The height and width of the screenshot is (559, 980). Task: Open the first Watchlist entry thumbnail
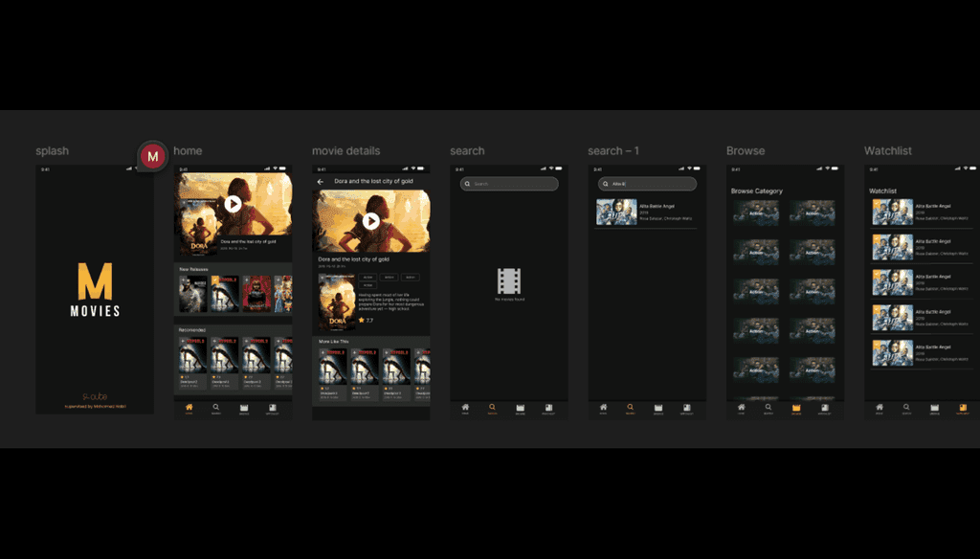pyautogui.click(x=891, y=212)
